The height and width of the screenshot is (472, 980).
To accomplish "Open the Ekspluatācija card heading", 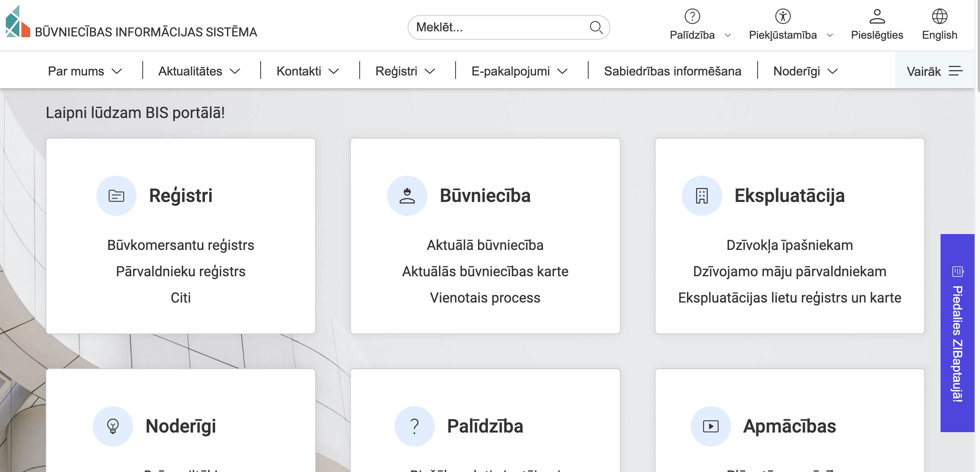I will (x=789, y=196).
